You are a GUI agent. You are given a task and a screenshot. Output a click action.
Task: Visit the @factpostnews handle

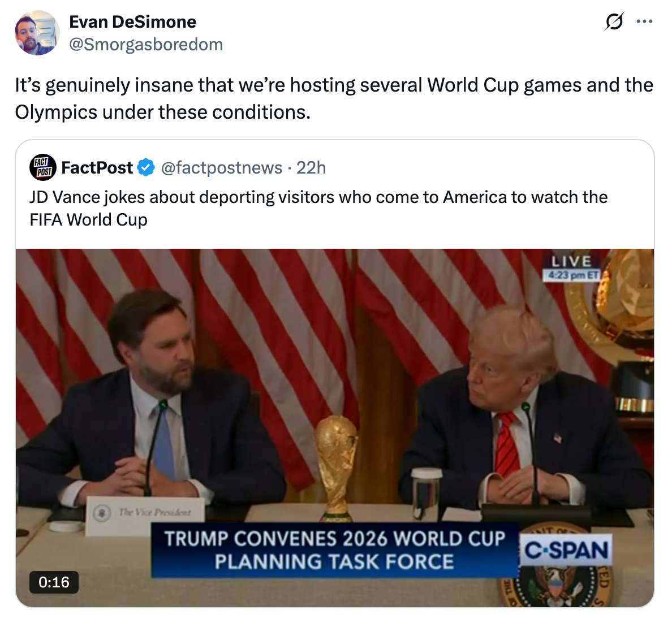221,167
